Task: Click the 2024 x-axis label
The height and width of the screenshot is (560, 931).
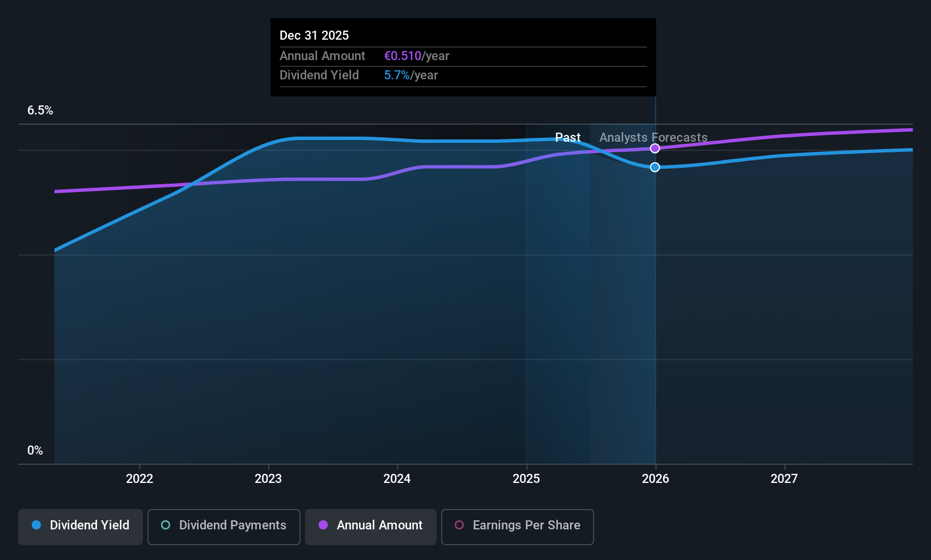Action: coord(397,479)
